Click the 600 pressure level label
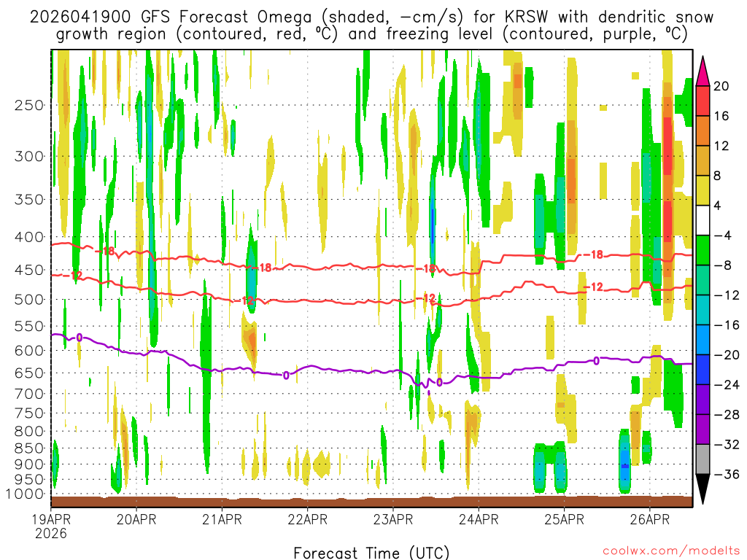This screenshot has width=747, height=560. click(x=29, y=351)
